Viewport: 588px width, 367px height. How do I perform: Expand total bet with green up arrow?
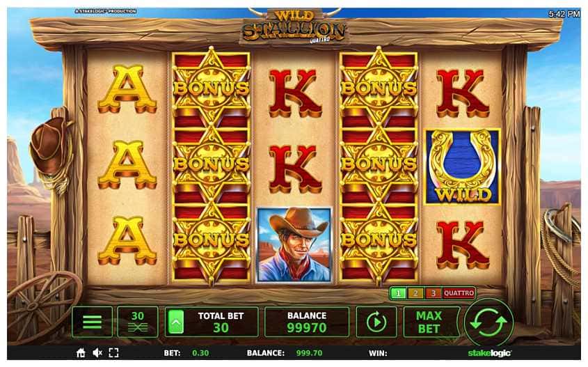pyautogui.click(x=176, y=322)
